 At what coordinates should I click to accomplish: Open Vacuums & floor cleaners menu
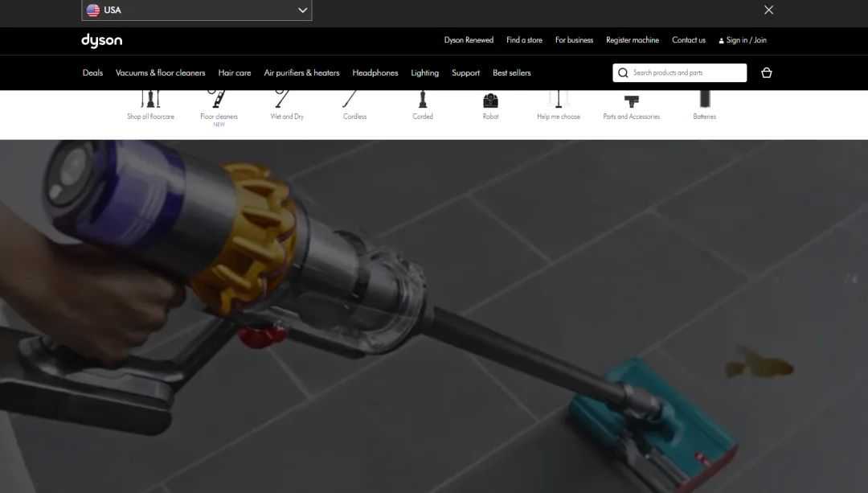click(x=160, y=72)
